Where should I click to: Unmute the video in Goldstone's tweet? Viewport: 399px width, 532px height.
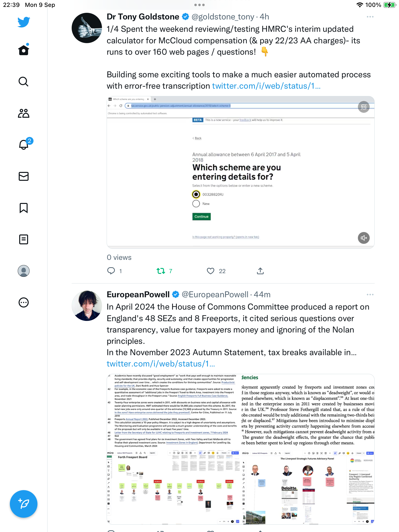point(364,238)
